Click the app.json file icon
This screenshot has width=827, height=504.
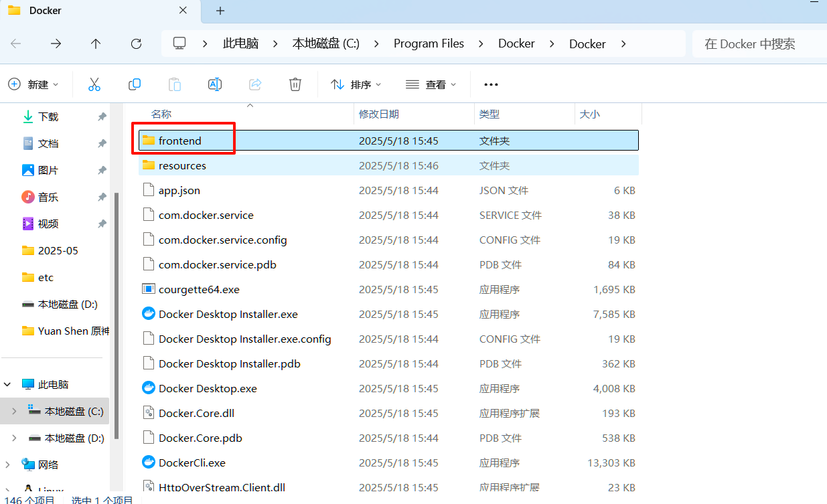[149, 190]
